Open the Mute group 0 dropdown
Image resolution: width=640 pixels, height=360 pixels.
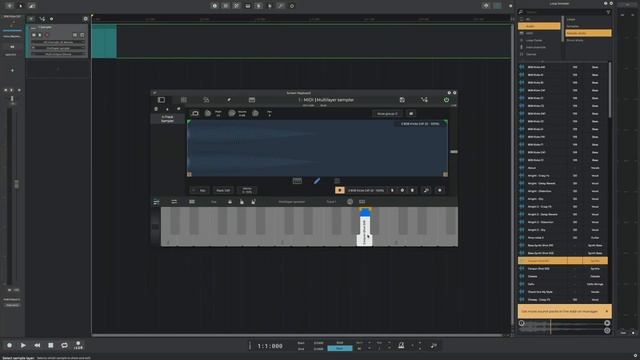point(387,113)
